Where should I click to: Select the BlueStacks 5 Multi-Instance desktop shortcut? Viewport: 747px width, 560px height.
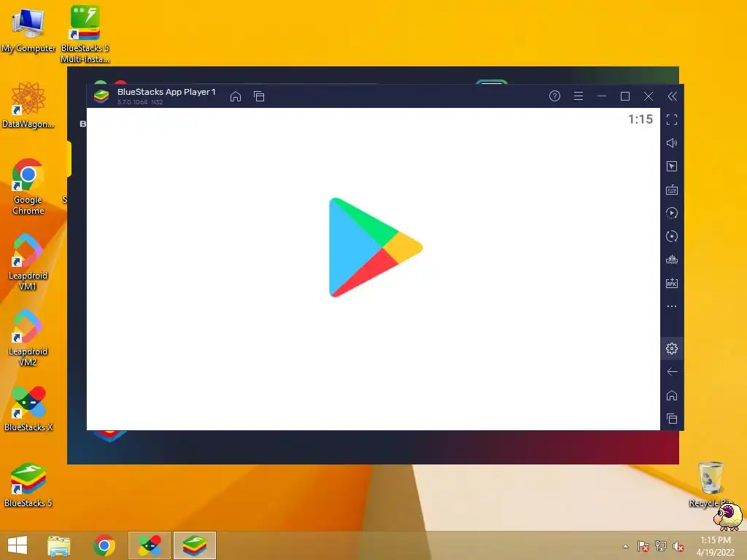(x=85, y=34)
